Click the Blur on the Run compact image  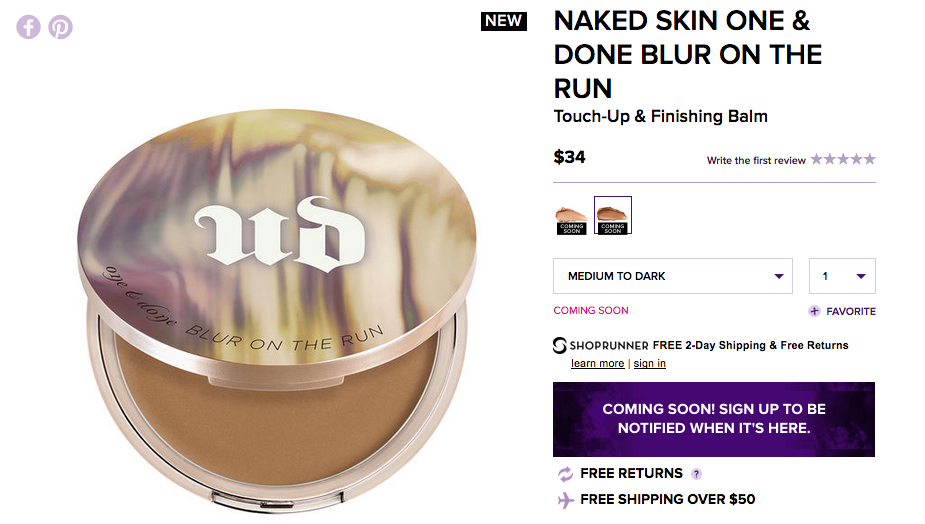point(276,310)
